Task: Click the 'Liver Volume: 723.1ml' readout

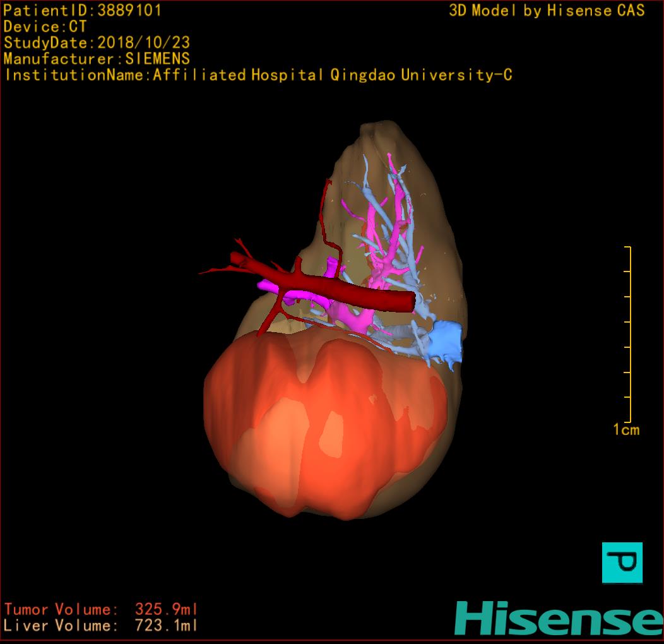Action: (101, 625)
